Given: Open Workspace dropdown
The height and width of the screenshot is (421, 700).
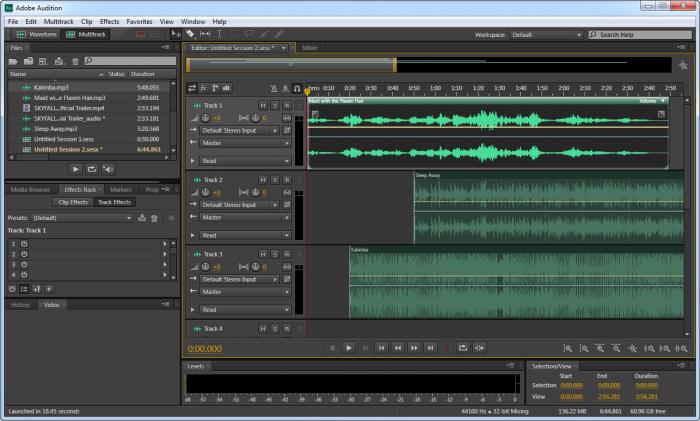Looking at the screenshot, I should 546,34.
